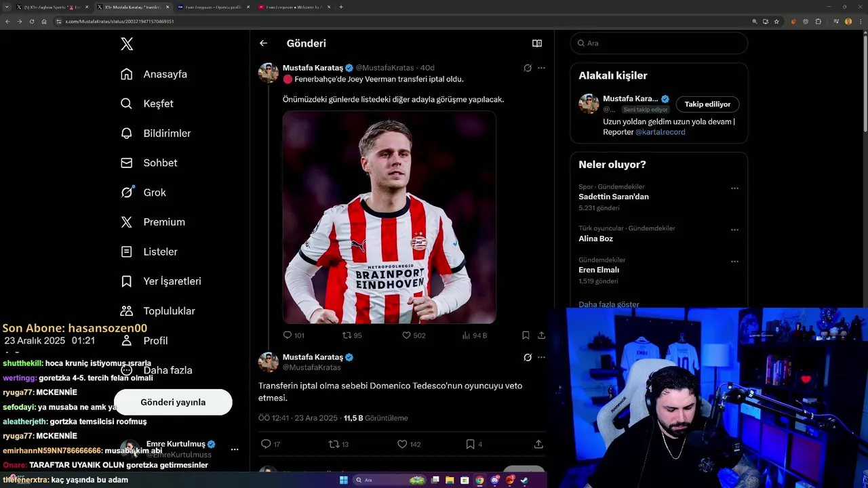The height and width of the screenshot is (488, 868).
Task: Open options for Sadettin Saran'dan trend
Action: coord(734,188)
